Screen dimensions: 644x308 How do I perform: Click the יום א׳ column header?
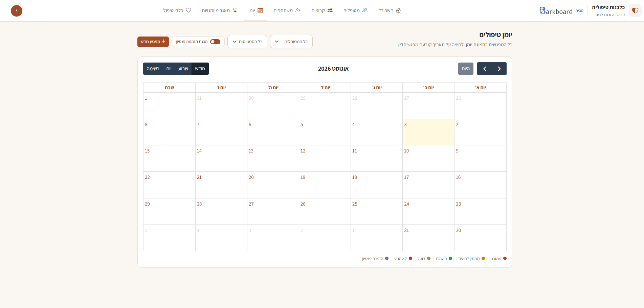click(x=480, y=88)
